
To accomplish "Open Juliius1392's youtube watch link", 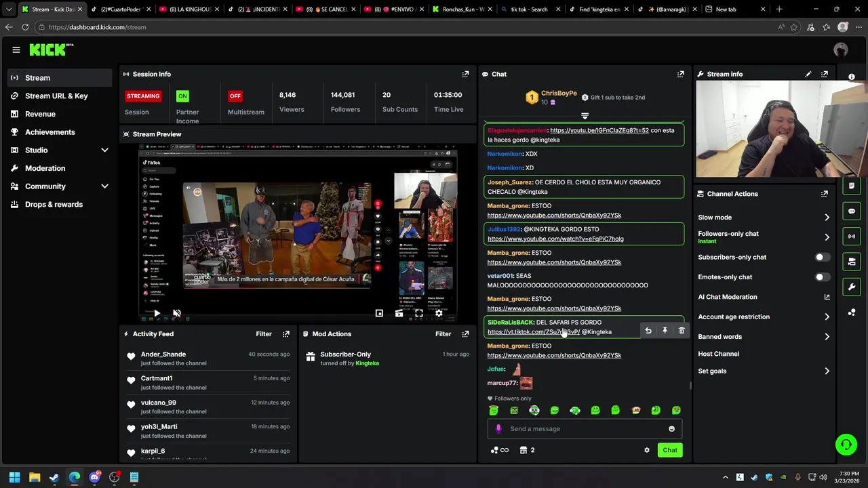I will point(555,239).
